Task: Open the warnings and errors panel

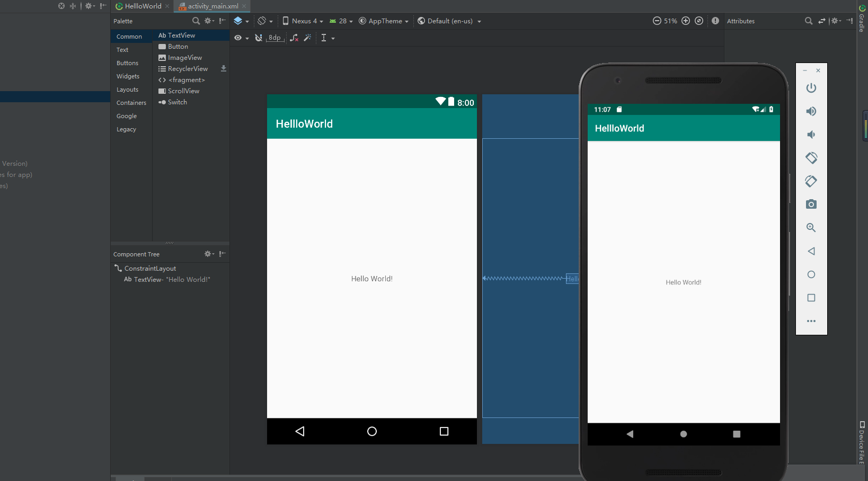Action: pyautogui.click(x=715, y=21)
